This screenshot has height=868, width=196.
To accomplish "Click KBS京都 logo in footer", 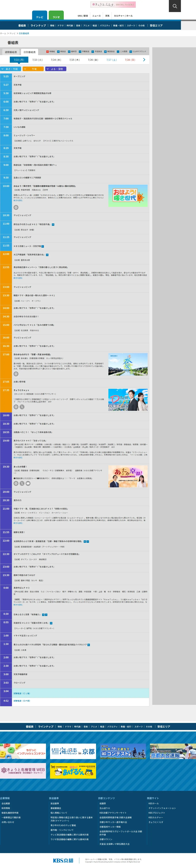I will [63, 860].
